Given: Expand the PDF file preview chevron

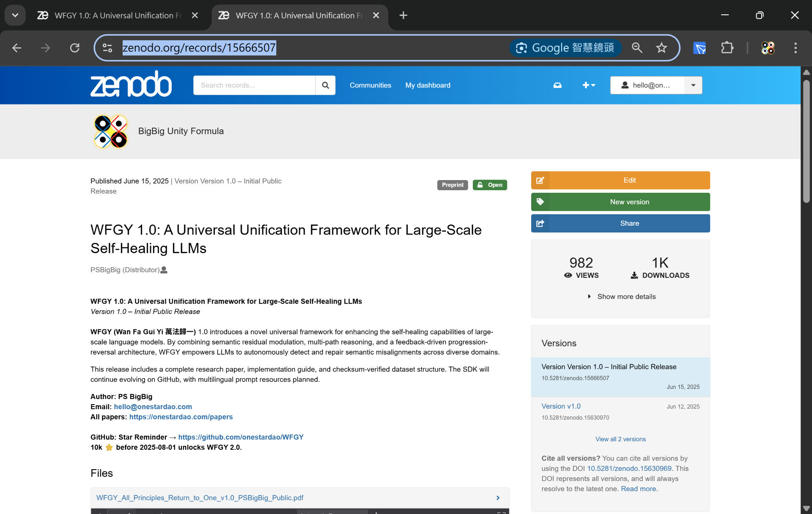Looking at the screenshot, I should (498, 498).
